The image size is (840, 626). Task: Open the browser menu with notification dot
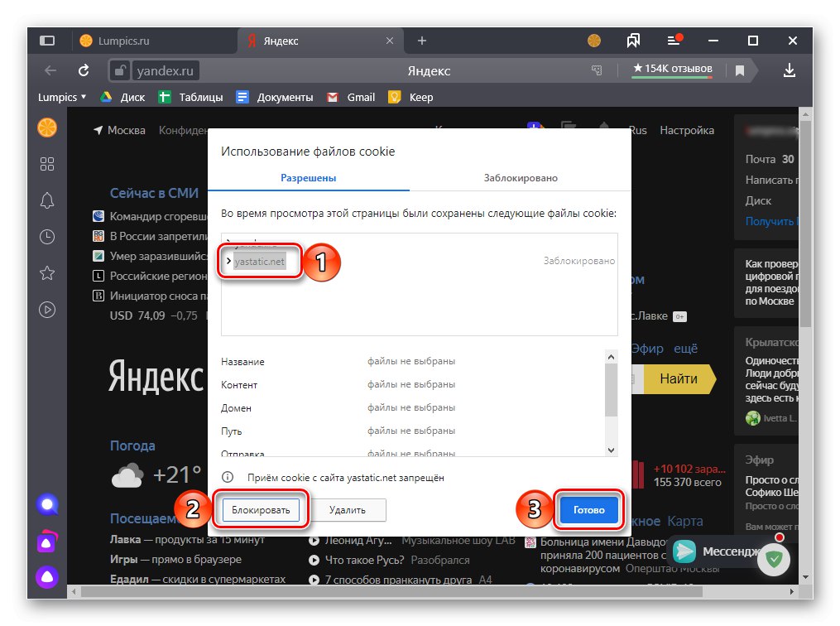(x=674, y=41)
